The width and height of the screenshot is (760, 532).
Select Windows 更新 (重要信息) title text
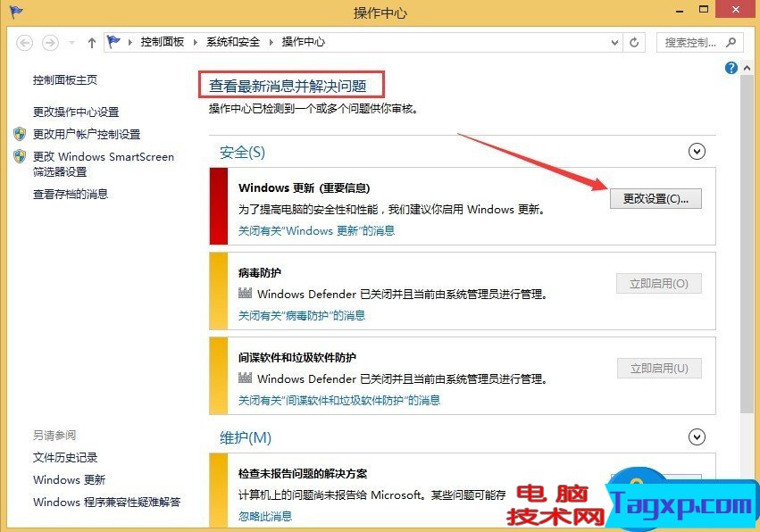click(x=304, y=188)
